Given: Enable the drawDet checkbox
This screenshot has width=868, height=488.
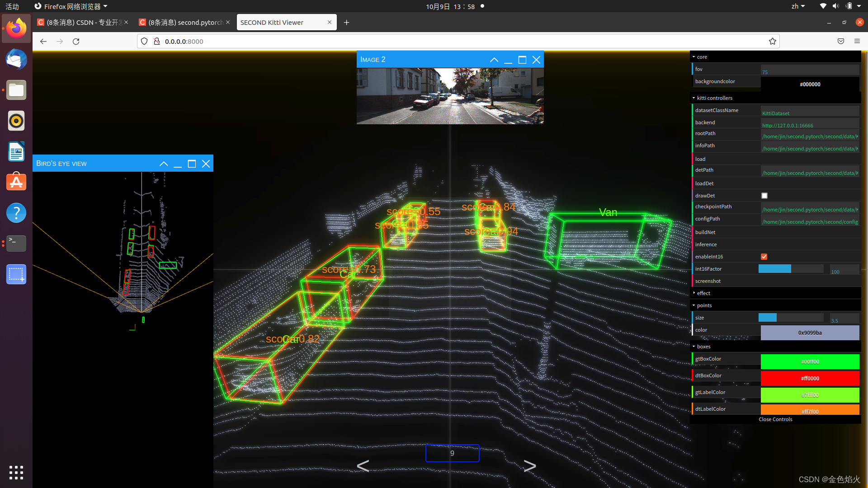Looking at the screenshot, I should (x=764, y=196).
